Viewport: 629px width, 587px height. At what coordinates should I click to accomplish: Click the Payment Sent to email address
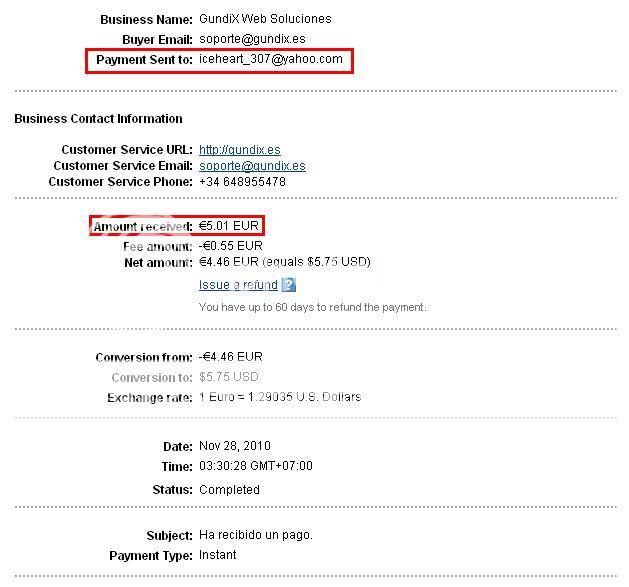[270, 60]
